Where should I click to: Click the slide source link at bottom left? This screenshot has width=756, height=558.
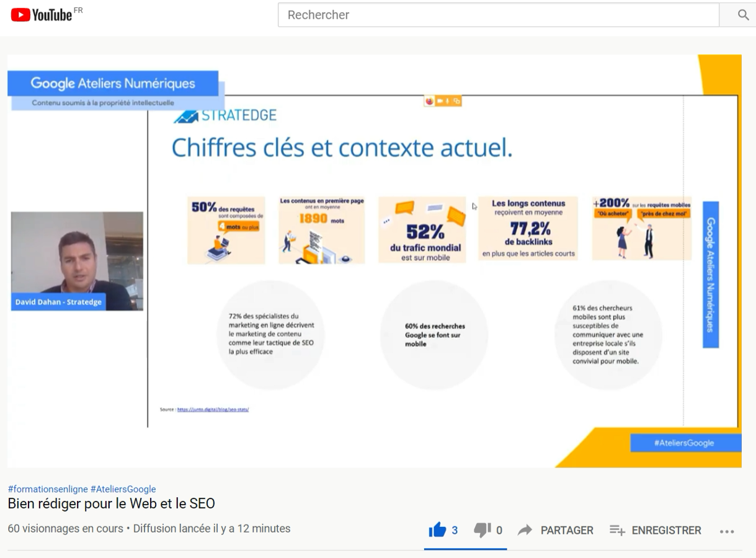[213, 409]
